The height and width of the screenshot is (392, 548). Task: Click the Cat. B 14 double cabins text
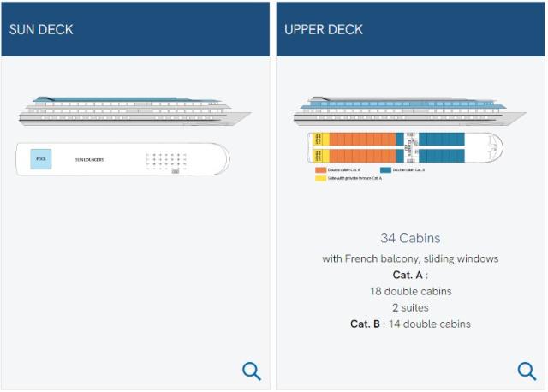[410, 324]
